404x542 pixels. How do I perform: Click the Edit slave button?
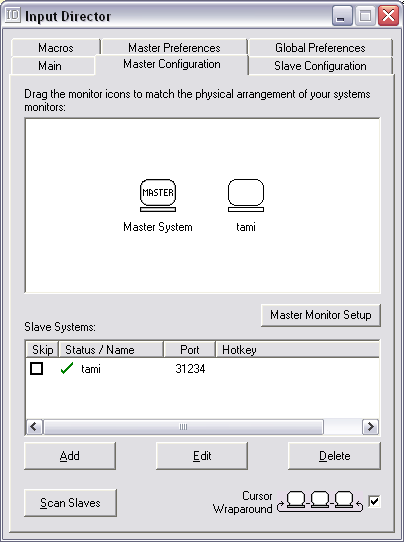[x=202, y=456]
